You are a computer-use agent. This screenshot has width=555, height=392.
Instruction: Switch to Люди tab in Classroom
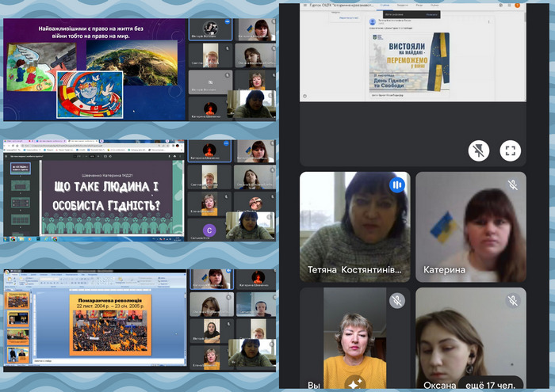pyautogui.click(x=419, y=6)
